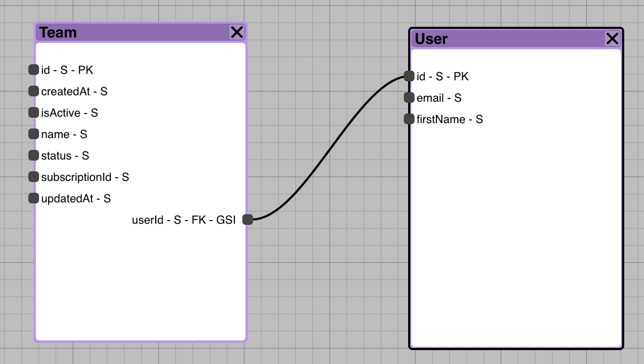
Task: Click the 'status - S' field text
Action: pyautogui.click(x=65, y=156)
